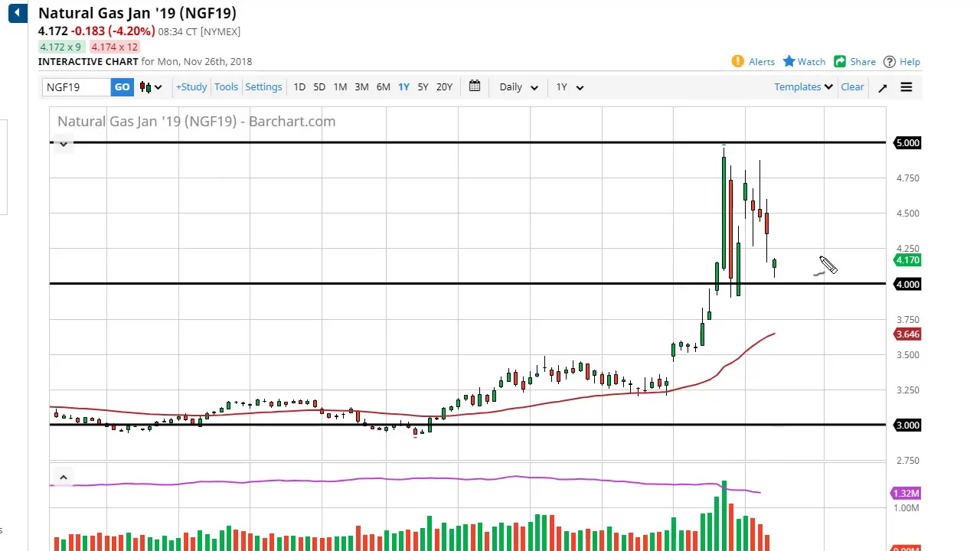This screenshot has width=980, height=551.
Task: Open the hamburger menu icon
Action: tap(906, 87)
